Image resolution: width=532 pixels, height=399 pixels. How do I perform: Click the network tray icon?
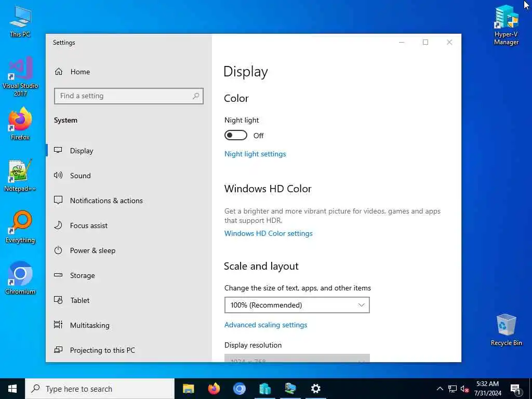tap(453, 389)
